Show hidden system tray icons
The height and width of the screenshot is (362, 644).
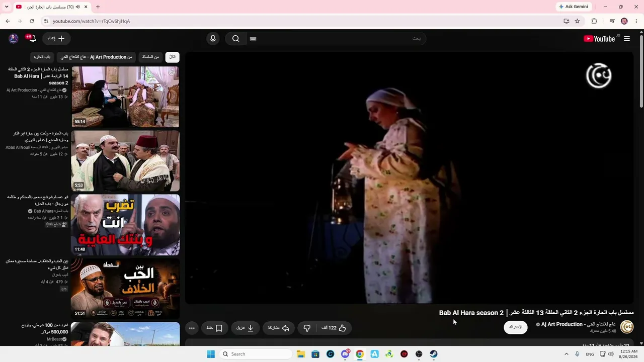pos(567,354)
